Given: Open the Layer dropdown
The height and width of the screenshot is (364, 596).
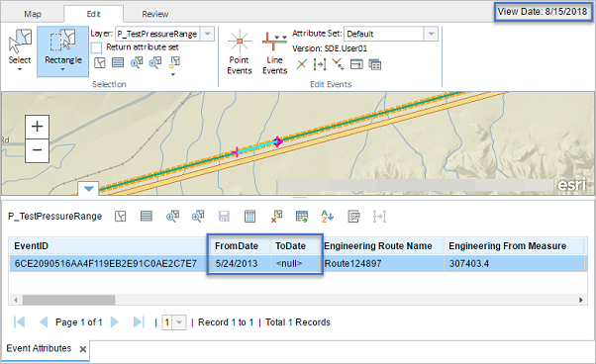Looking at the screenshot, I should [207, 34].
